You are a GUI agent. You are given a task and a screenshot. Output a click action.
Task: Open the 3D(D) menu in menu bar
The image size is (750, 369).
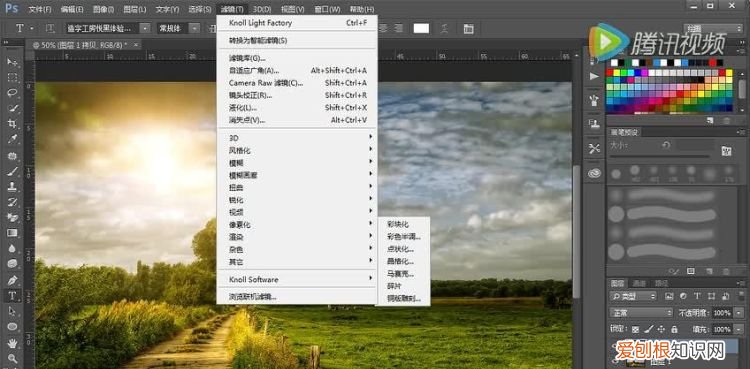coord(262,9)
